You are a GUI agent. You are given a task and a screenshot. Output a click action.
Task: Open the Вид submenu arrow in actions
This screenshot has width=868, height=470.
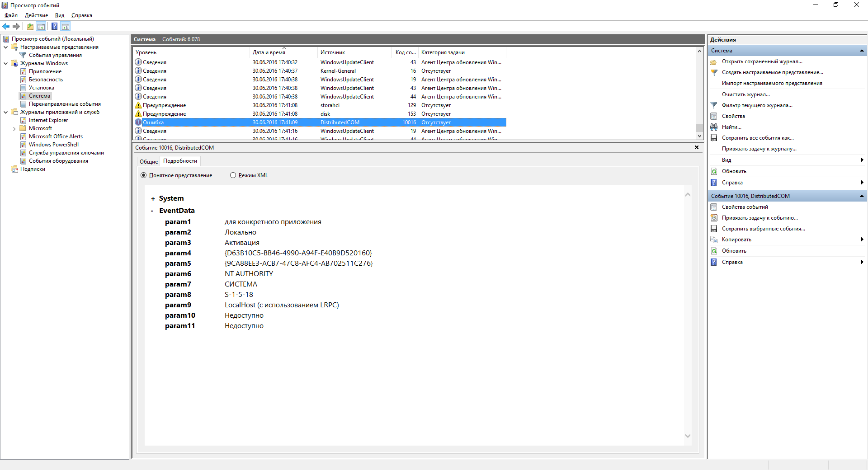(862, 160)
